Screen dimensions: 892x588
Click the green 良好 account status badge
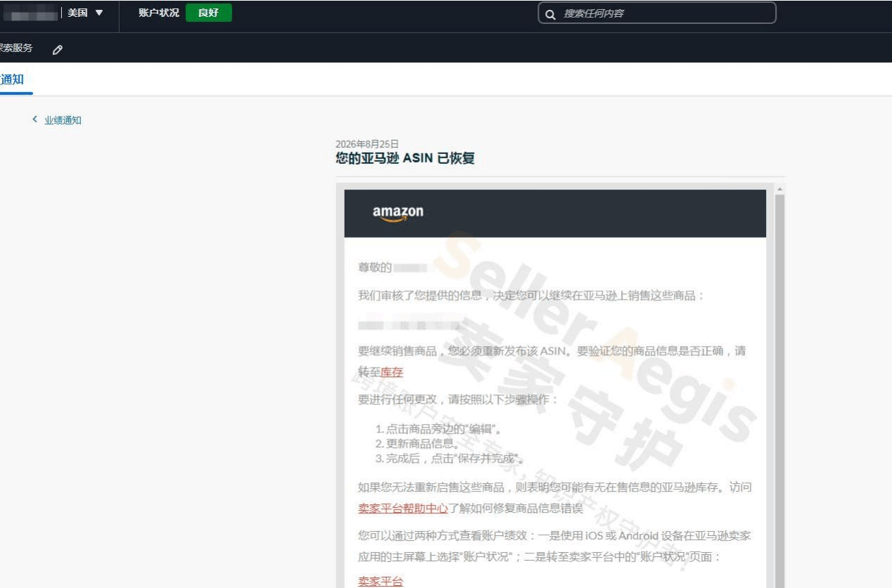(x=208, y=13)
